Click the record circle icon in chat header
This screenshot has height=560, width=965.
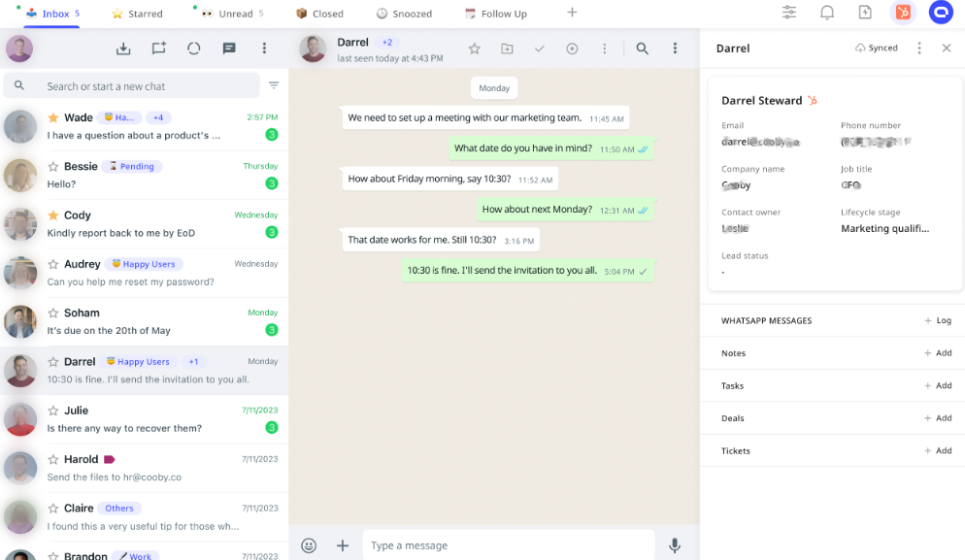[572, 49]
